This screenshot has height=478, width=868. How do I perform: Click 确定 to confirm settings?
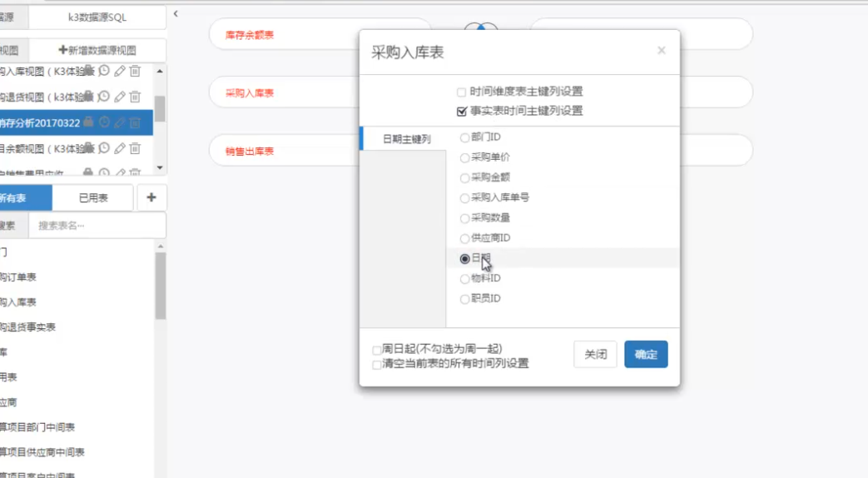646,354
